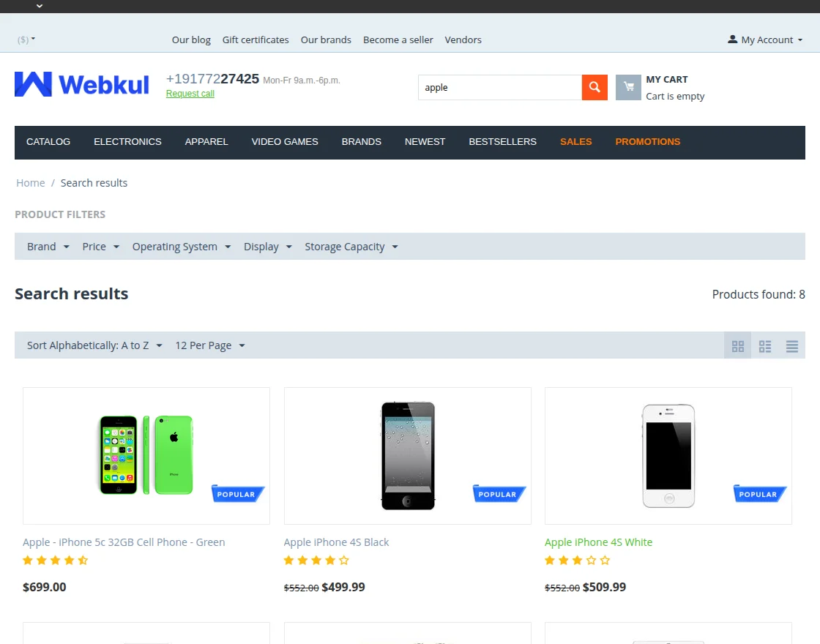820x644 pixels.
Task: Open the Storage Capacity filter dropdown
Action: (351, 247)
